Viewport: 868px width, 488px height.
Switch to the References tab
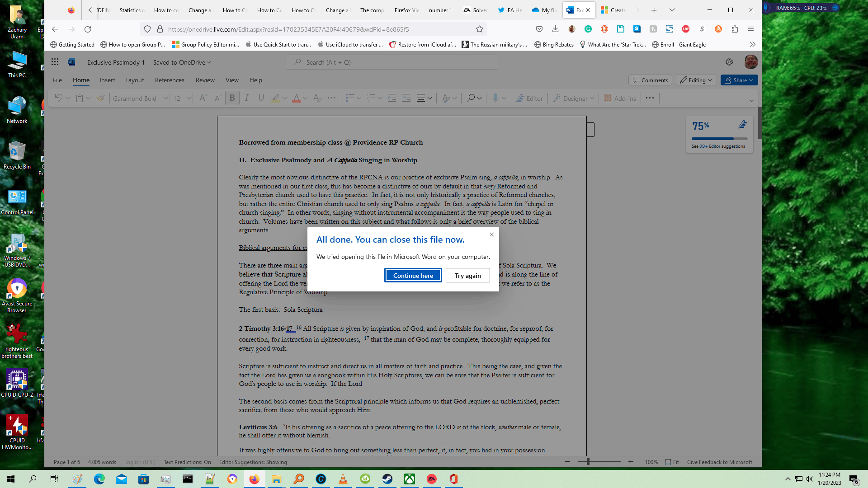[x=170, y=80]
